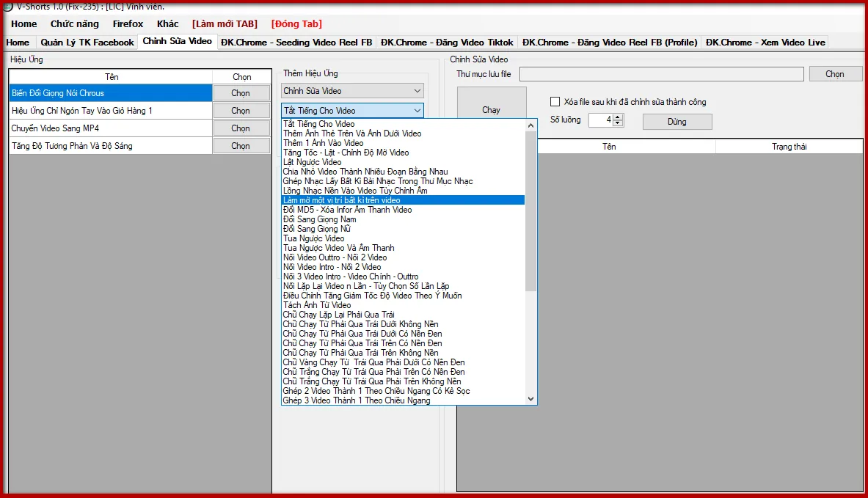
Task: Click the dropdown list scroll up arrow
Action: (x=531, y=125)
